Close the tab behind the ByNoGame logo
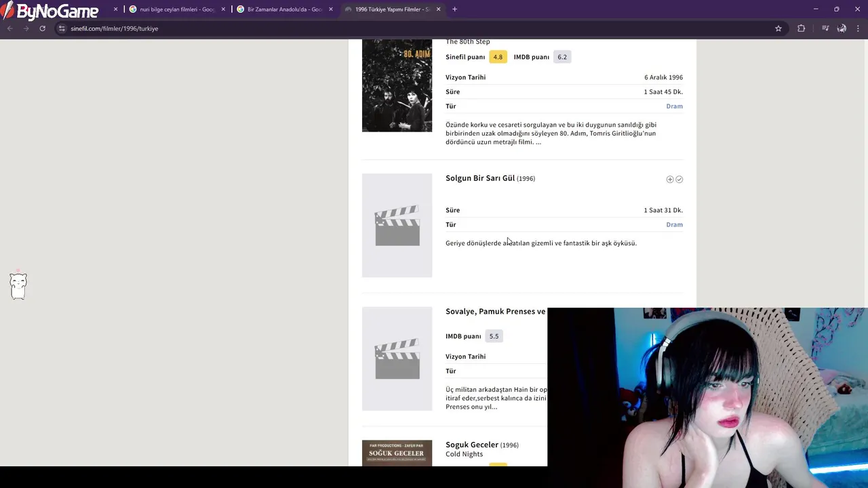 point(115,9)
